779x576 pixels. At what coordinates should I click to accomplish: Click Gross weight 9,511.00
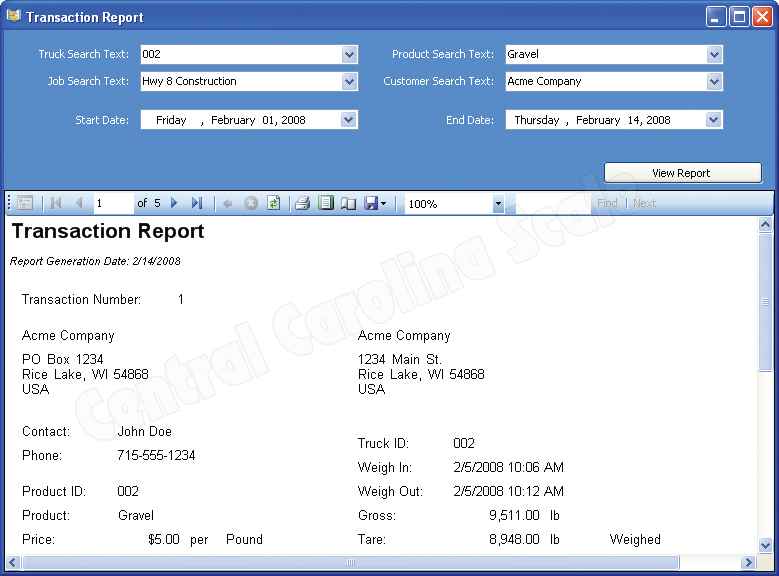[x=514, y=515]
